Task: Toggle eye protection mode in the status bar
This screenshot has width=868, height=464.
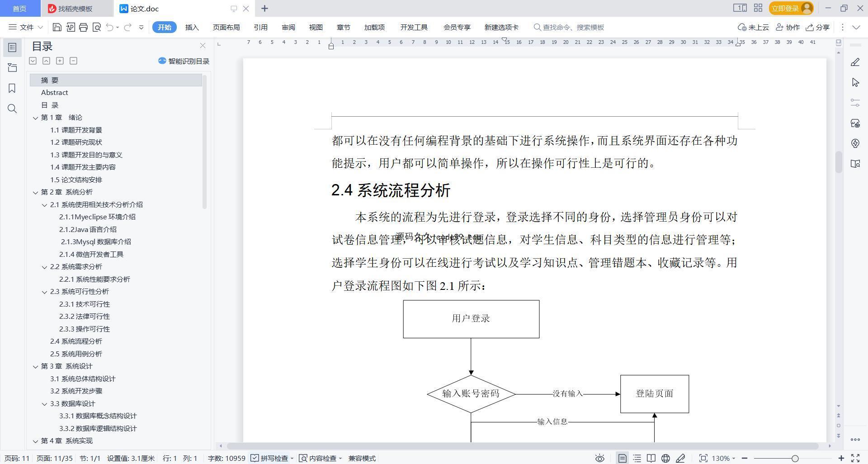Action: point(599,458)
